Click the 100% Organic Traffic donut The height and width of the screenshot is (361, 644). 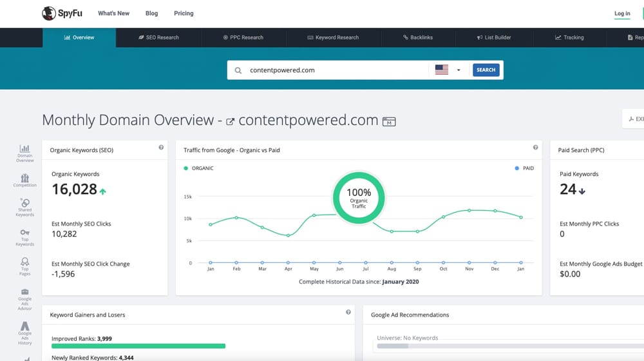pos(359,198)
